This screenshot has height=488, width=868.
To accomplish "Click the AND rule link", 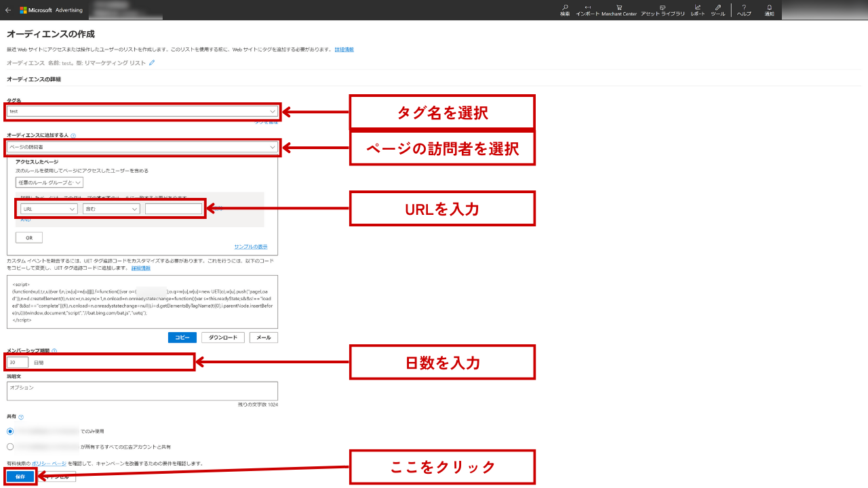I will 25,220.
